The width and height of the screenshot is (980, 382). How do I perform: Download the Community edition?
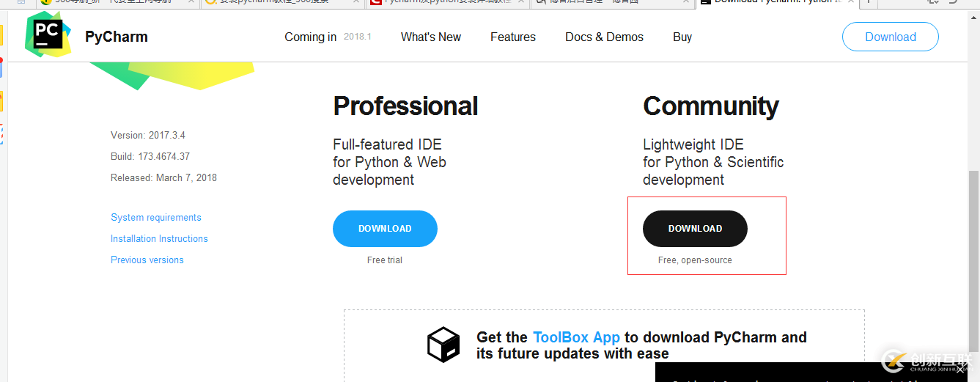point(695,229)
